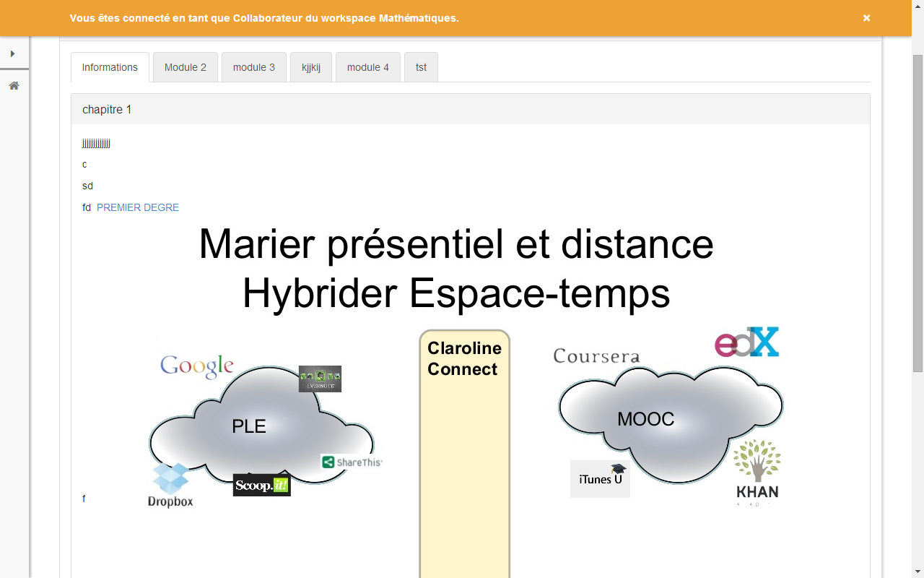
Task: Click the 'Hybrider Espace-temps' heading
Action: (456, 293)
